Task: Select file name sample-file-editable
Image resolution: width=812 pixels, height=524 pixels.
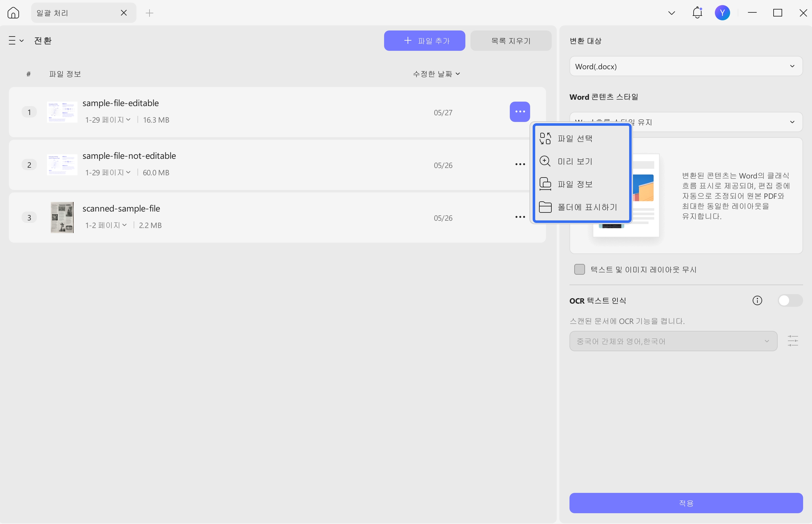Action: 120,103
